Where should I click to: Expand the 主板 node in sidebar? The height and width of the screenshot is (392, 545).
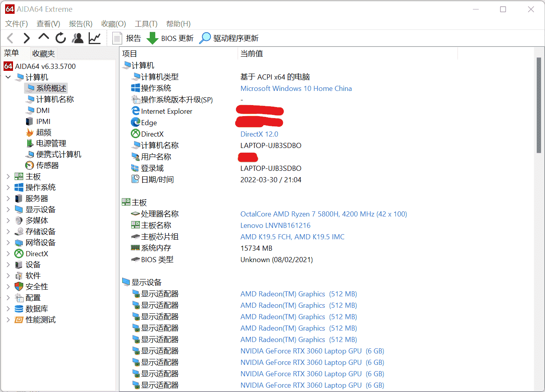click(x=8, y=177)
